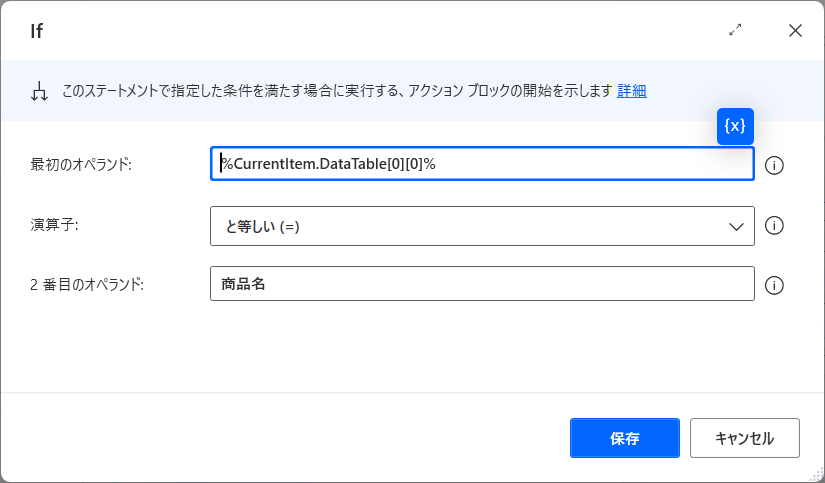Click the 商品名 second operand field
825x483 pixels.
pos(482,284)
